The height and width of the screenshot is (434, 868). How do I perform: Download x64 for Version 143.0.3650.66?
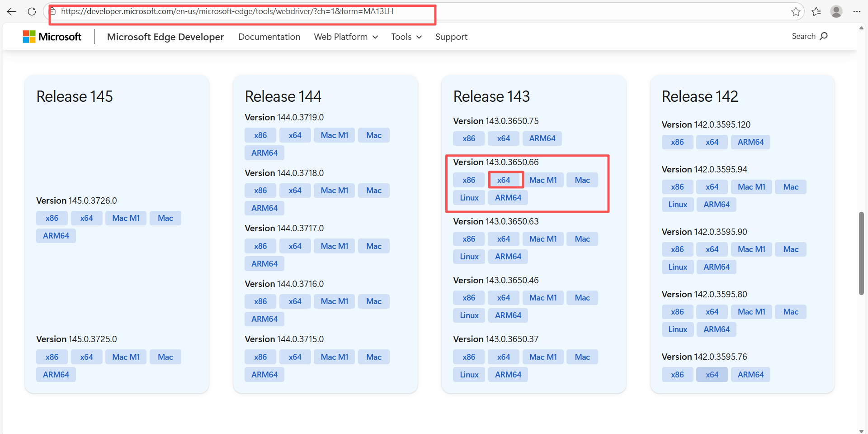click(x=504, y=180)
